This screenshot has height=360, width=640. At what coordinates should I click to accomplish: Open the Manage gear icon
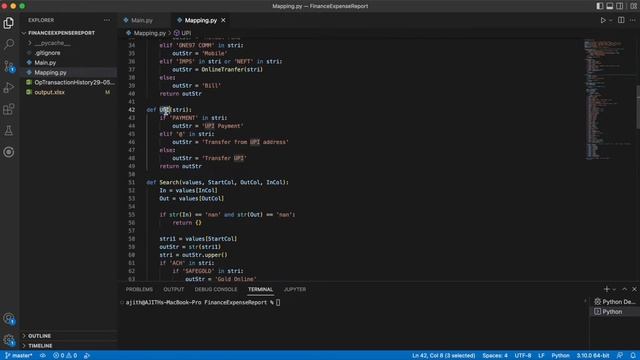(x=9, y=340)
